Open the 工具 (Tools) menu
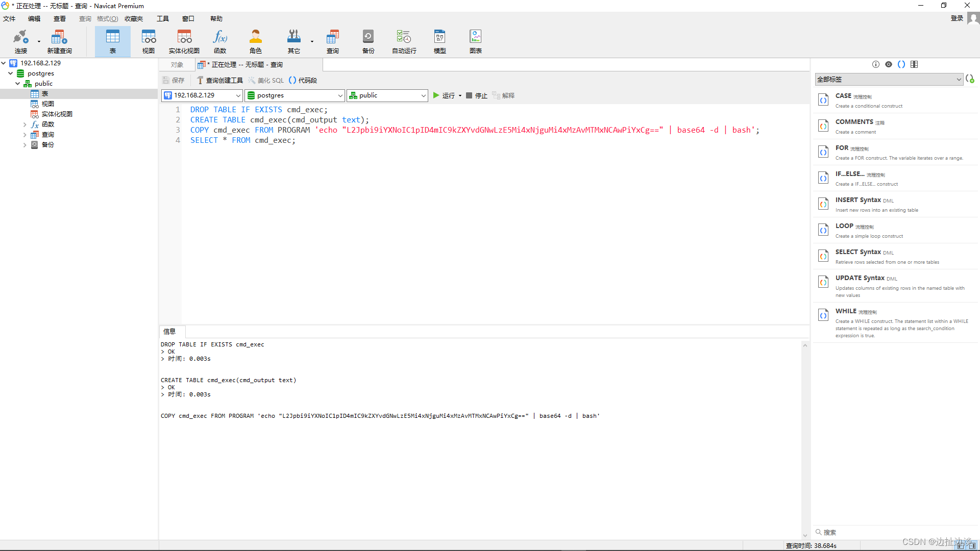 click(x=162, y=18)
